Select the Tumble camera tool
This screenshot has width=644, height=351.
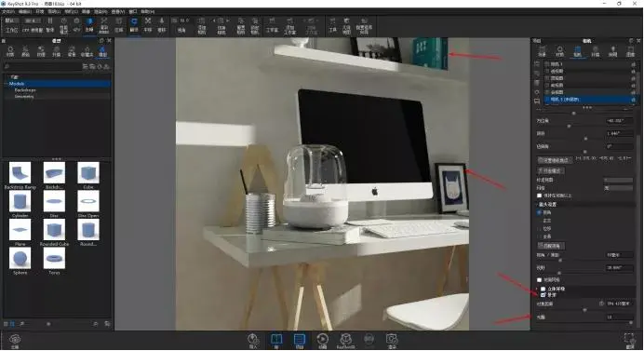(x=134, y=25)
